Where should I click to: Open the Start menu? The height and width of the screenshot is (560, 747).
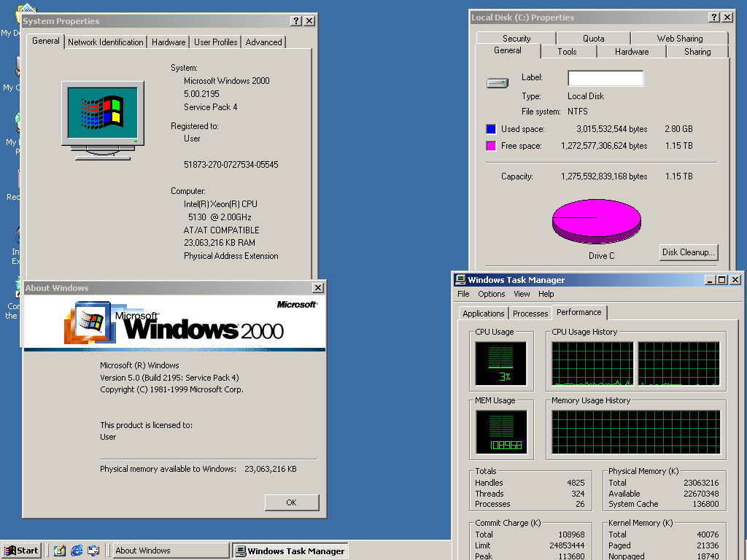tap(21, 551)
